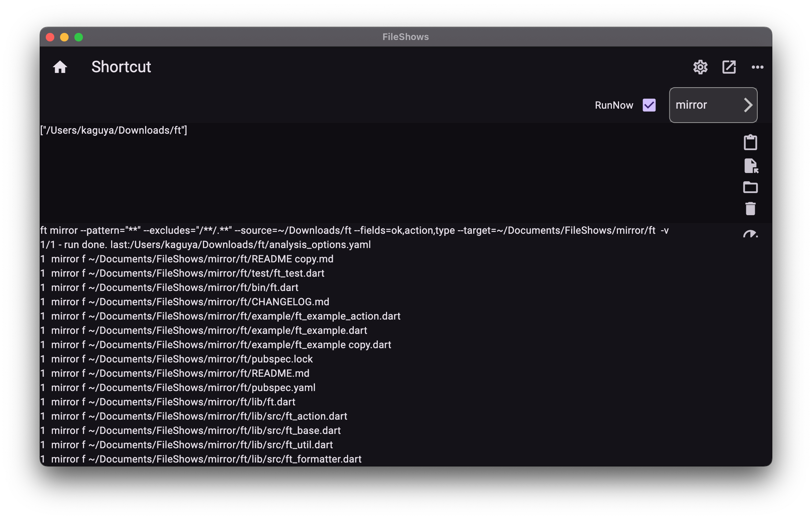Click the open-in-new-window icon
Screen dimensions: 812x519
[x=729, y=67]
